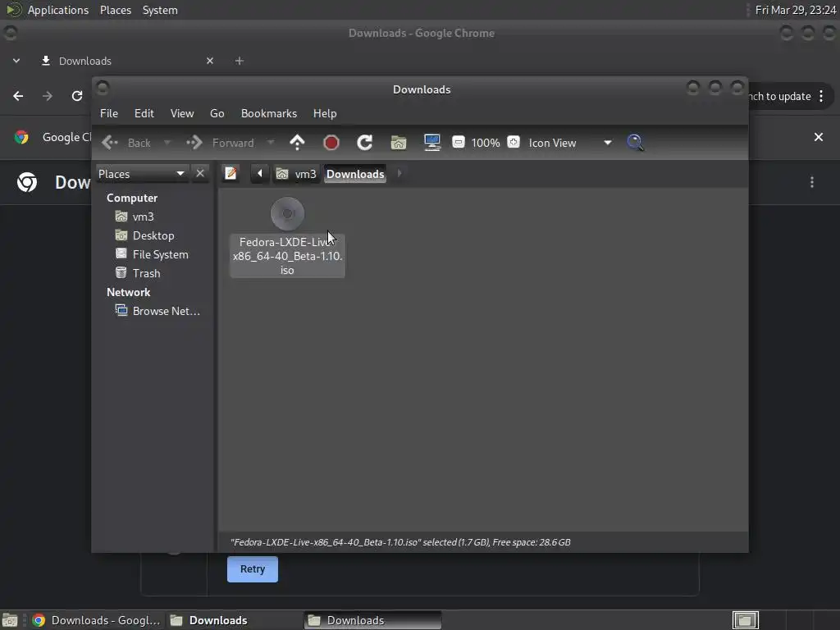Open Chrome downloads page more-actions menu
The height and width of the screenshot is (630, 840).
812,182
